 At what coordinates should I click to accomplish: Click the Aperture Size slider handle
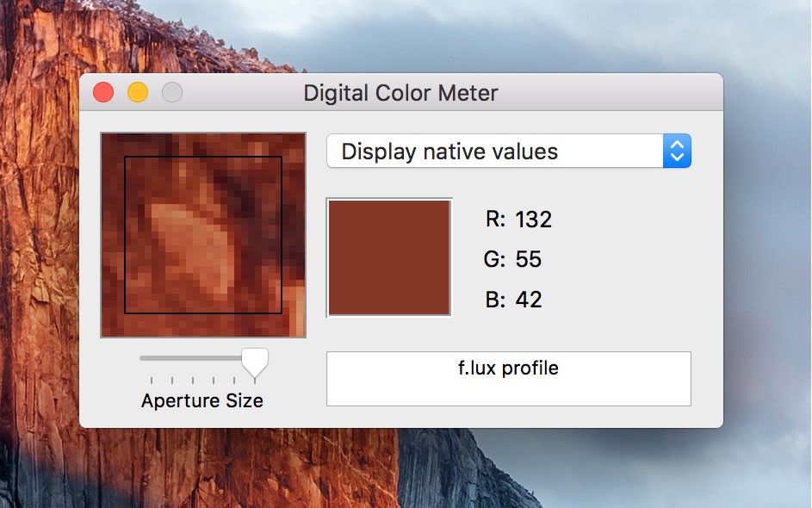click(x=254, y=362)
